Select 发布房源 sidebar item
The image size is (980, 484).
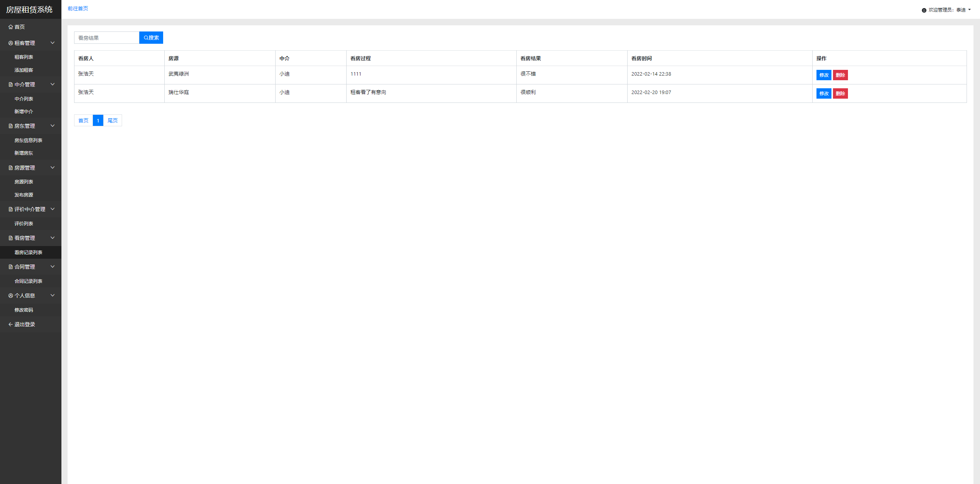coord(24,195)
